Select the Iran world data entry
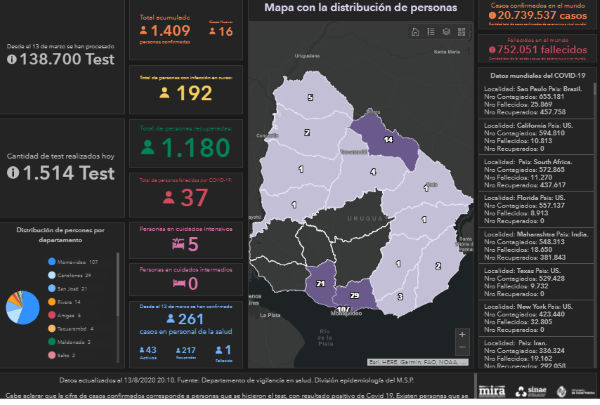This screenshot has width=600, height=405. click(536, 353)
